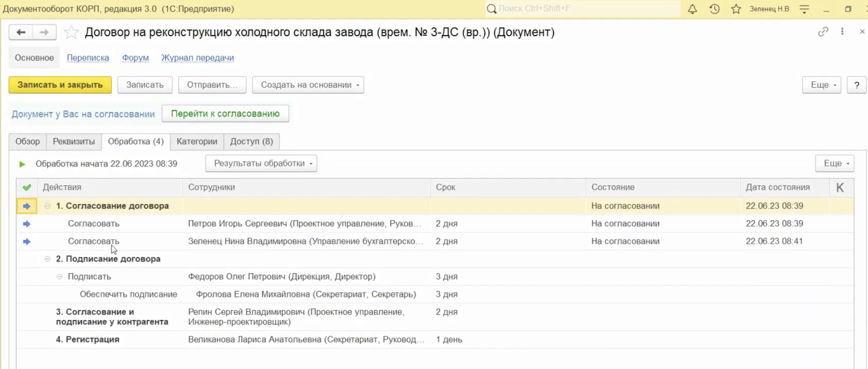Screen dimensions: 868x369
Task: Click 'Перейти к согласованию' button
Action: coord(225,114)
